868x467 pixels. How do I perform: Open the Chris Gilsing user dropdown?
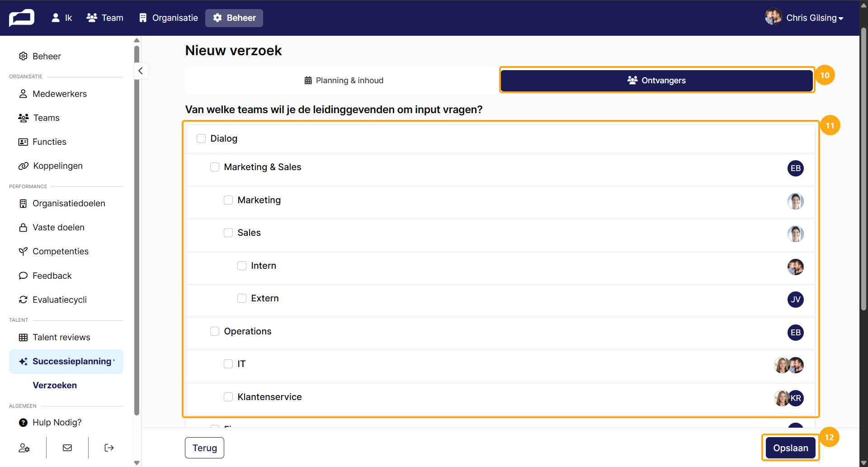tap(804, 18)
